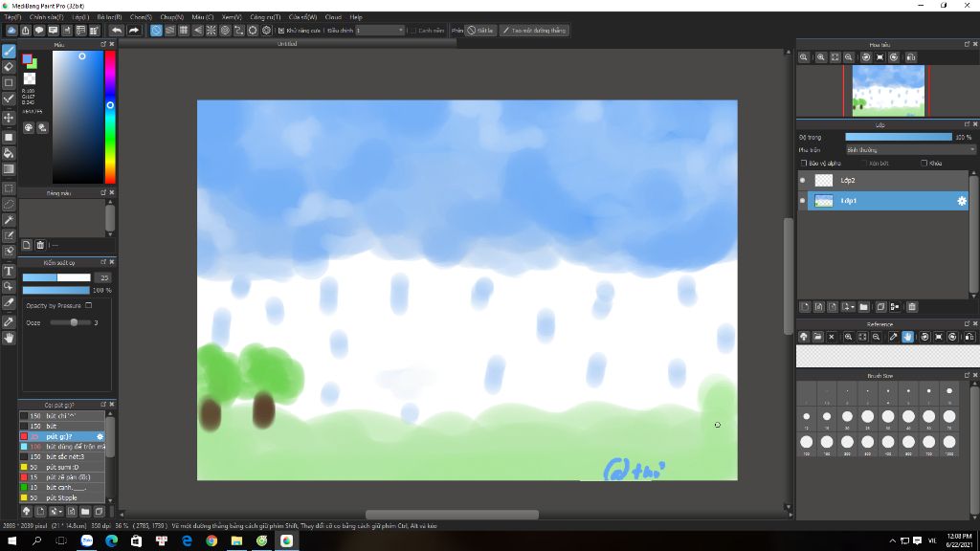Click the Tắt tia button
Viewport: 980px width, 551px height.
[480, 30]
